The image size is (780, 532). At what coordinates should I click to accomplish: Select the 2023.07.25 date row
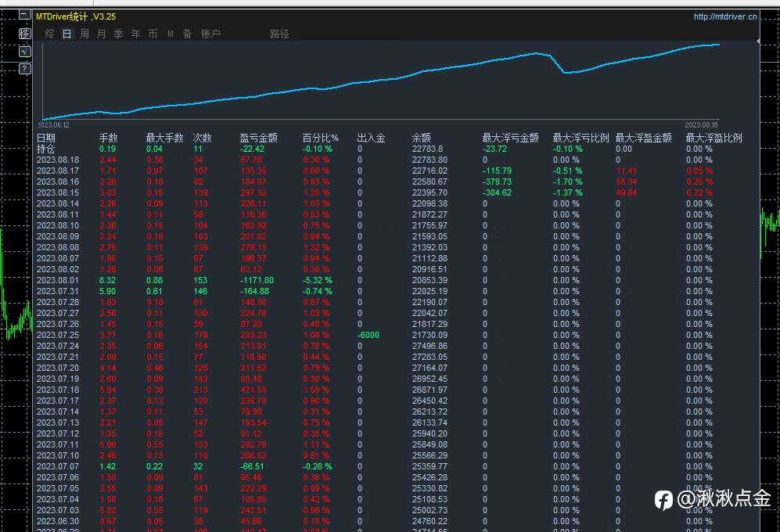point(58,335)
